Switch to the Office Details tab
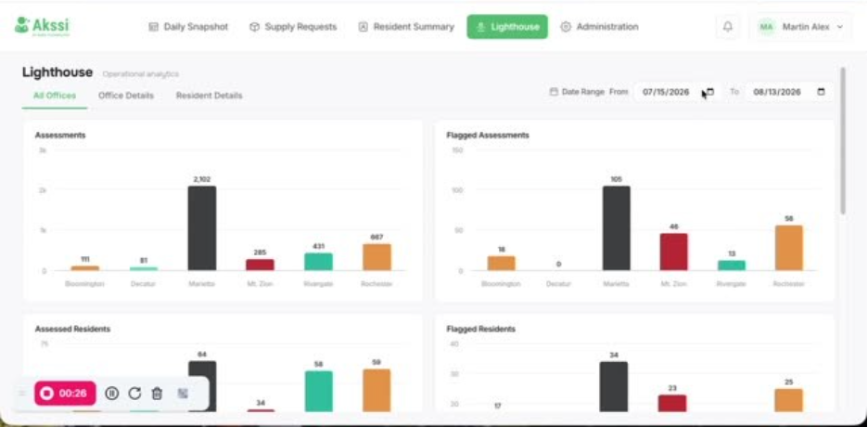The height and width of the screenshot is (427, 868). click(x=126, y=96)
